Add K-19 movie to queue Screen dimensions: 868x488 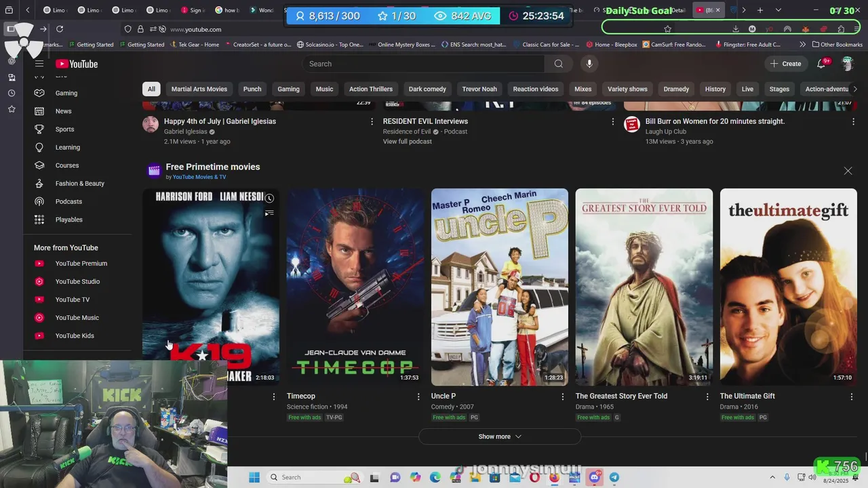tap(269, 213)
